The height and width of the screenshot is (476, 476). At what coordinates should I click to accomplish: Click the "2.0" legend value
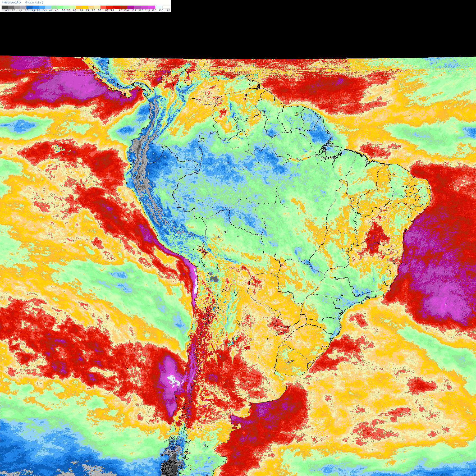coord(27,10)
